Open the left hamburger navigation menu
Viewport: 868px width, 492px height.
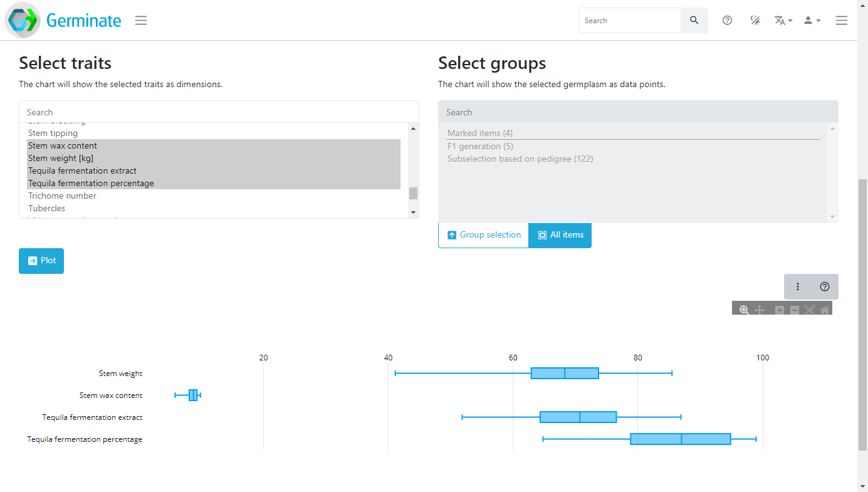click(141, 21)
